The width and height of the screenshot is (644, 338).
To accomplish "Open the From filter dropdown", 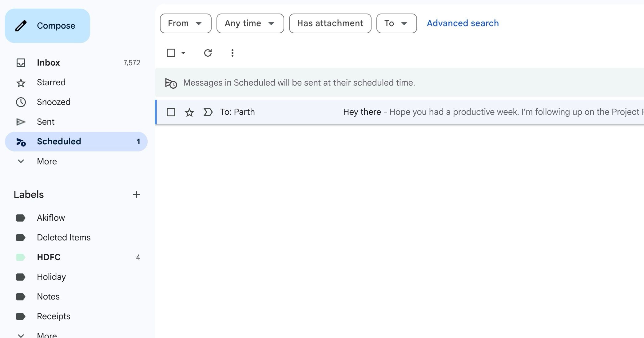I will 186,23.
